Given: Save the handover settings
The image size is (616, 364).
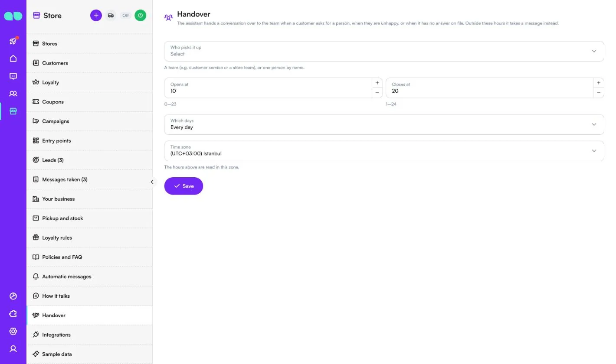Looking at the screenshot, I should (183, 186).
